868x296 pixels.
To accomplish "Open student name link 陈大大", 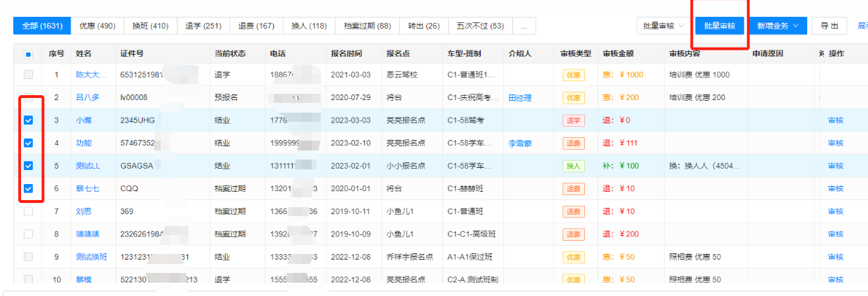I will click(x=92, y=75).
